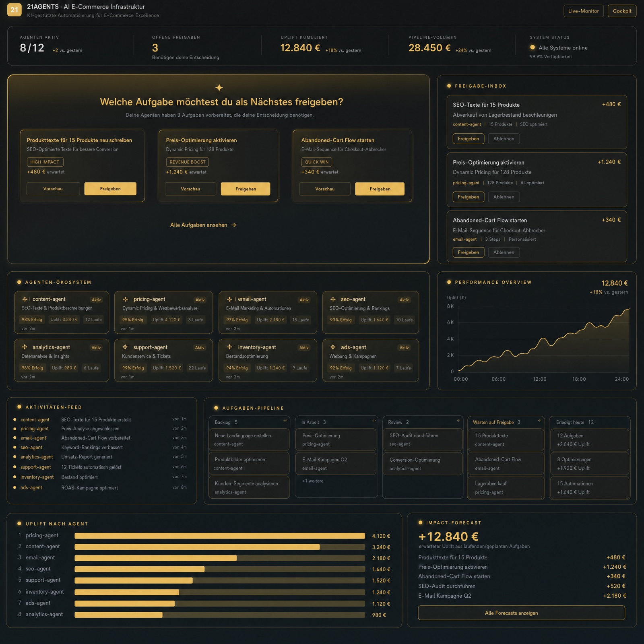Click the Performance Overview header dot
The height and width of the screenshot is (644, 644).
[449, 282]
